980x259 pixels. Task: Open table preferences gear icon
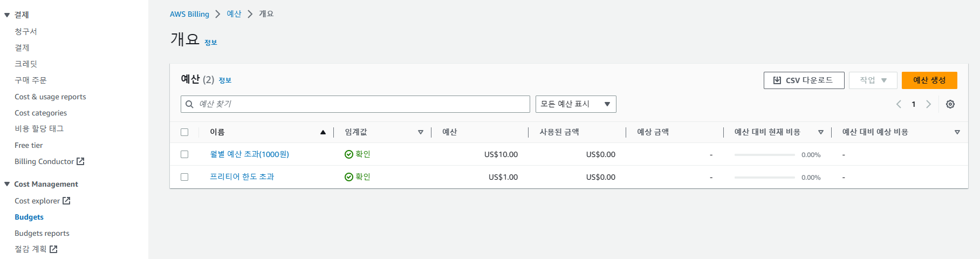[x=950, y=104]
